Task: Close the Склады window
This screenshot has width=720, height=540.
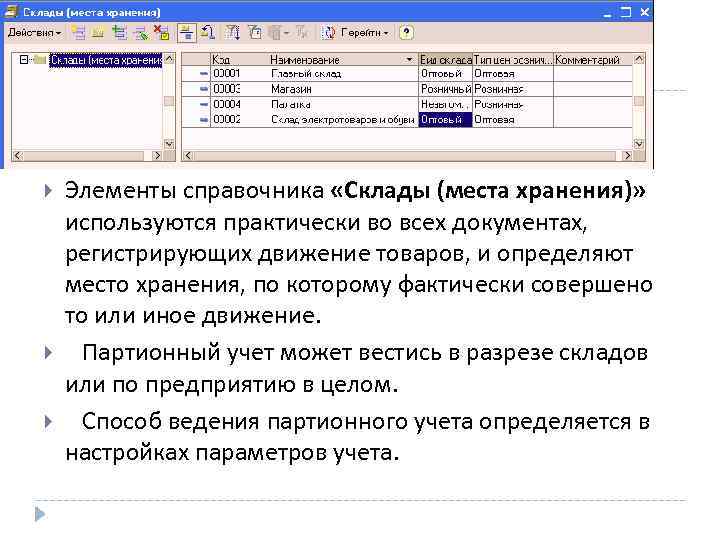Action: pyautogui.click(x=644, y=12)
